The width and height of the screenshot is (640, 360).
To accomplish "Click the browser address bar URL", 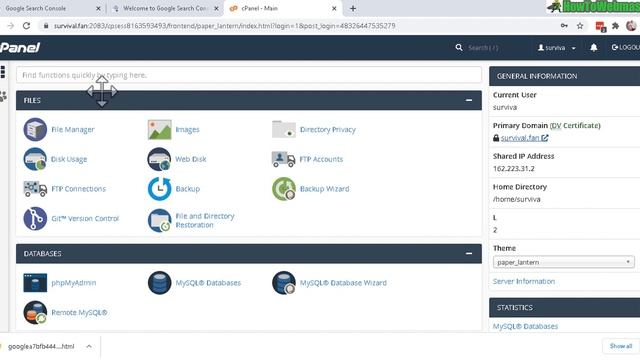I will pos(224,26).
